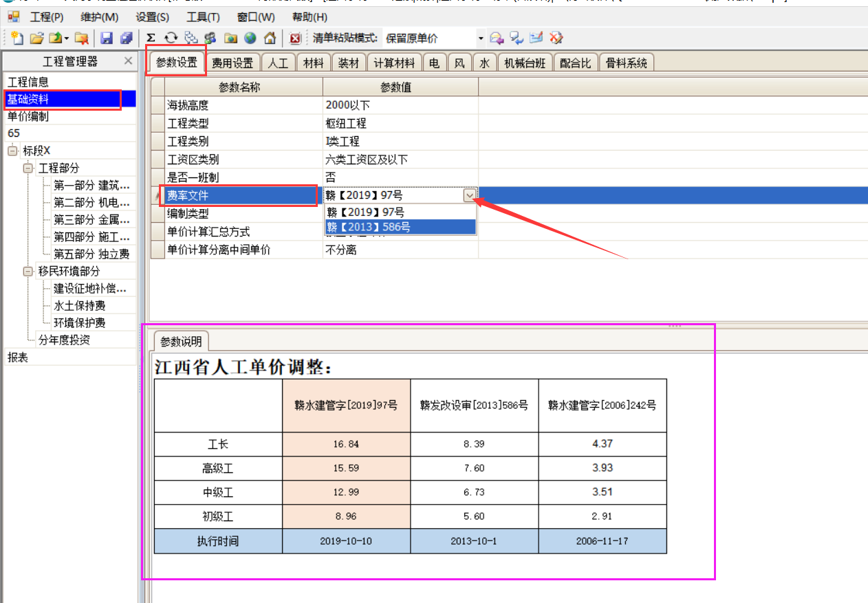The height and width of the screenshot is (603, 868).
Task: Click the globe icon in toolbar
Action: click(x=250, y=39)
